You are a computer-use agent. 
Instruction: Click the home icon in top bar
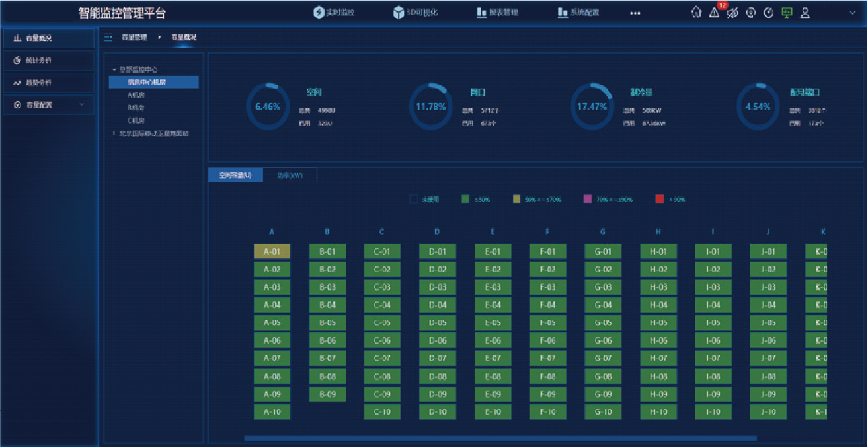(x=696, y=12)
